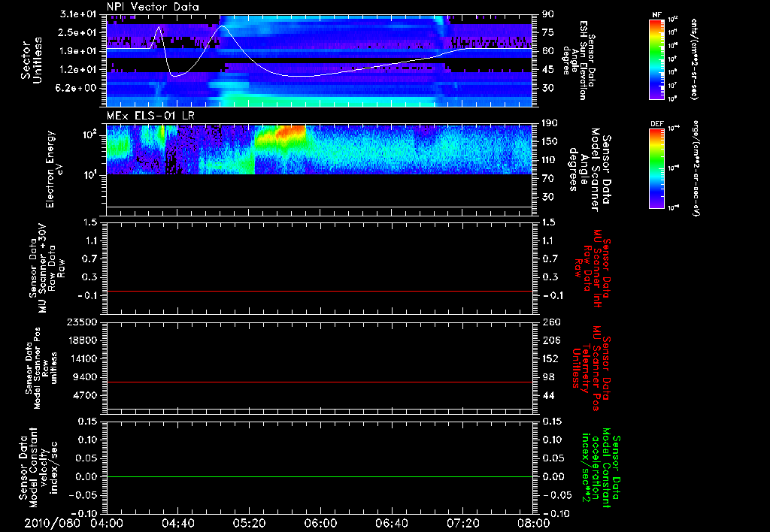Click the 'Sector Unitless' axis title

32,60
